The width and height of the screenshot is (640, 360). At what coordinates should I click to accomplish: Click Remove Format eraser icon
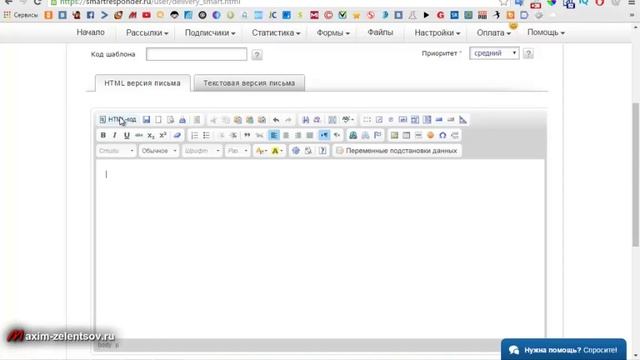coord(177,135)
